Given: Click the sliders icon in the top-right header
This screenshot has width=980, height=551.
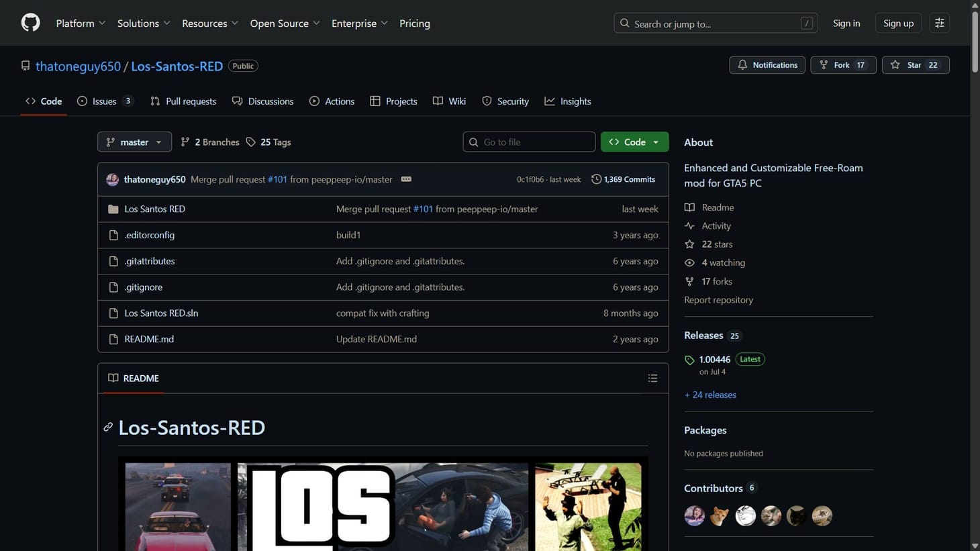Looking at the screenshot, I should [938, 22].
